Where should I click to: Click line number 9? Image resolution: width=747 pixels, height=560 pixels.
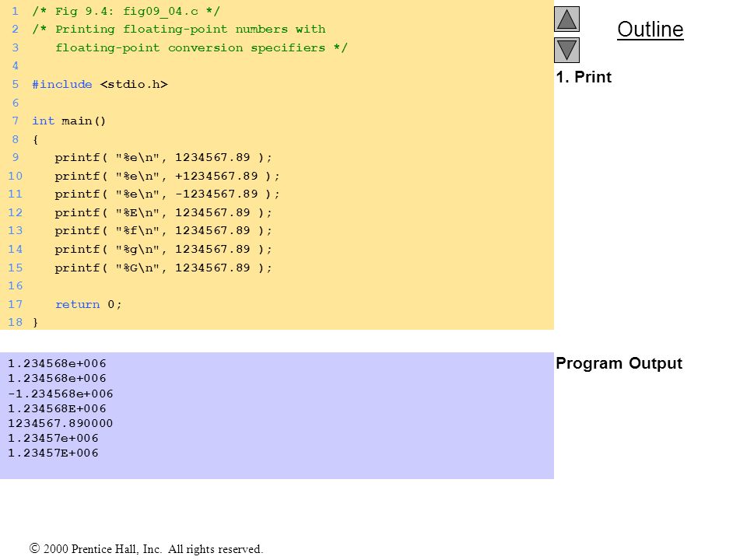(x=16, y=158)
